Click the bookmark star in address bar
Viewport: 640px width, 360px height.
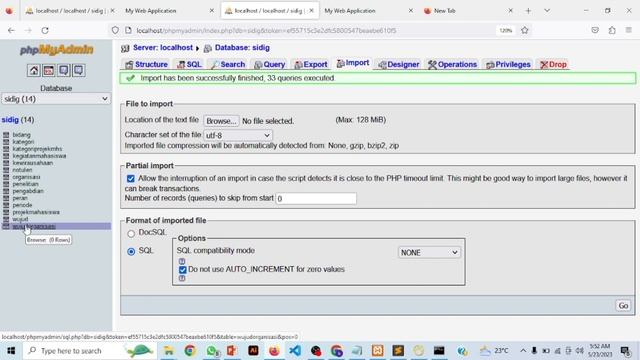[524, 30]
